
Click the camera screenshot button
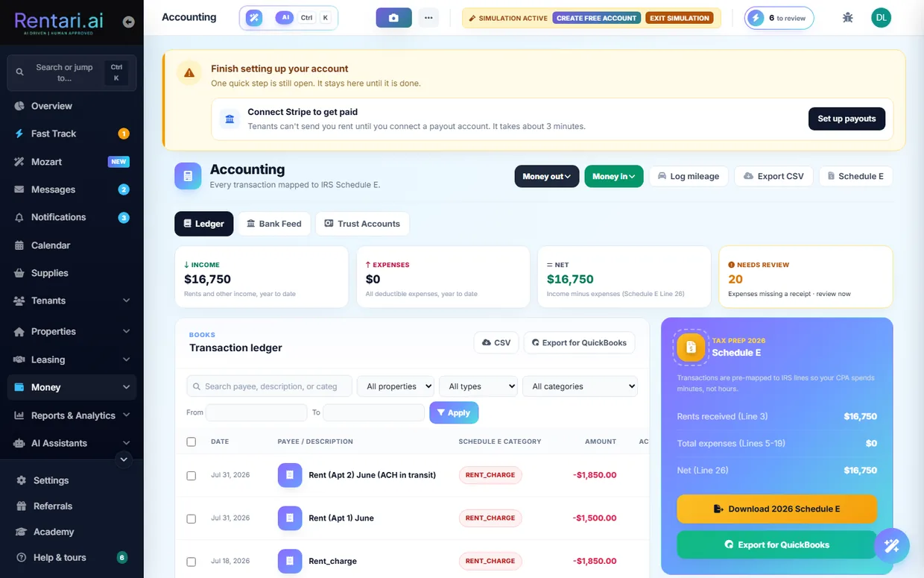tap(393, 18)
